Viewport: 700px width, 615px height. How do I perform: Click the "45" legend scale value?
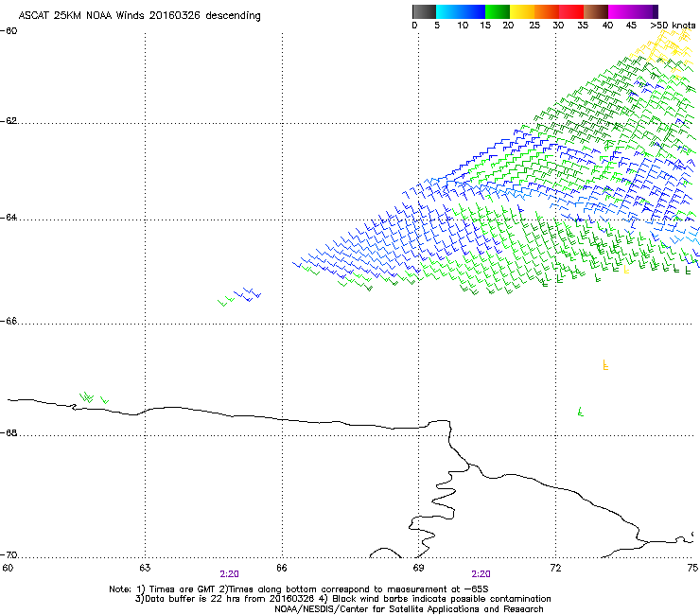click(x=631, y=25)
